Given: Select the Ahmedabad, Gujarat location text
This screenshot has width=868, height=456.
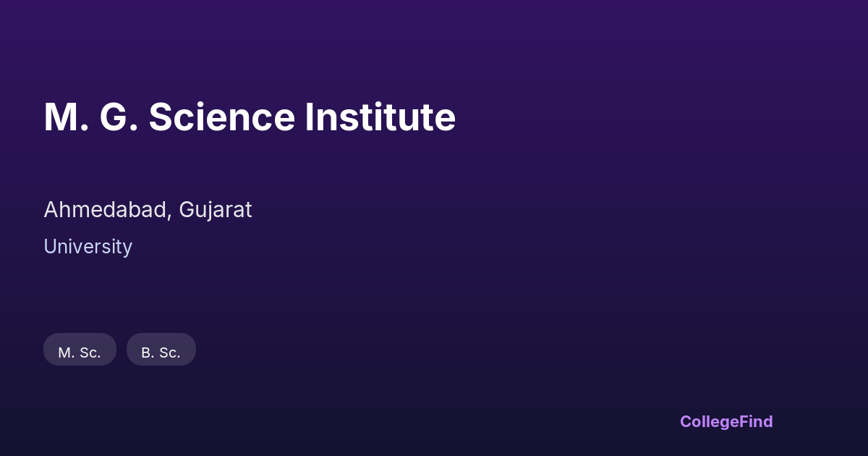Looking at the screenshot, I should click(x=148, y=210).
